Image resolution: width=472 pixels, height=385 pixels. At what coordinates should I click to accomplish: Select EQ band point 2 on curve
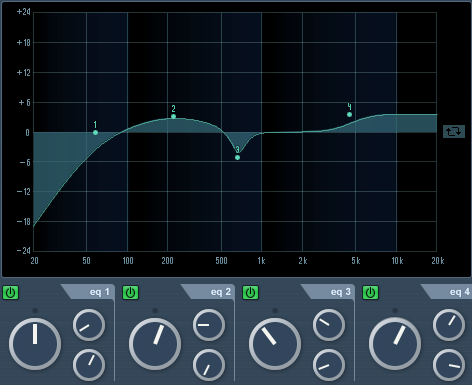[x=173, y=116]
